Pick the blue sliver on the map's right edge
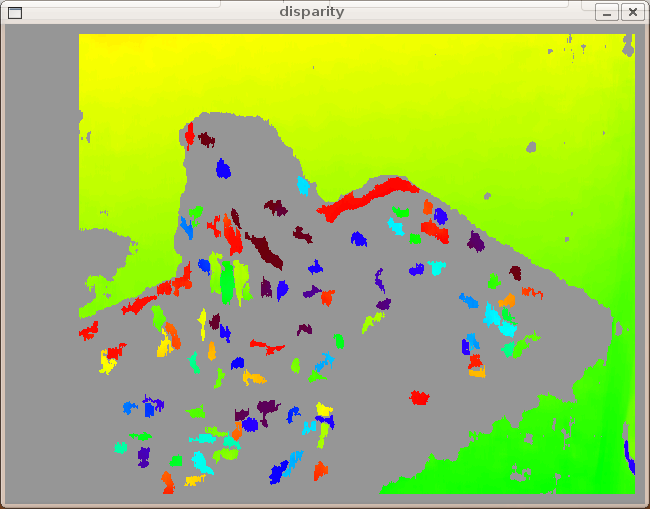Viewport: 650px width, 509px height. pos(629,455)
